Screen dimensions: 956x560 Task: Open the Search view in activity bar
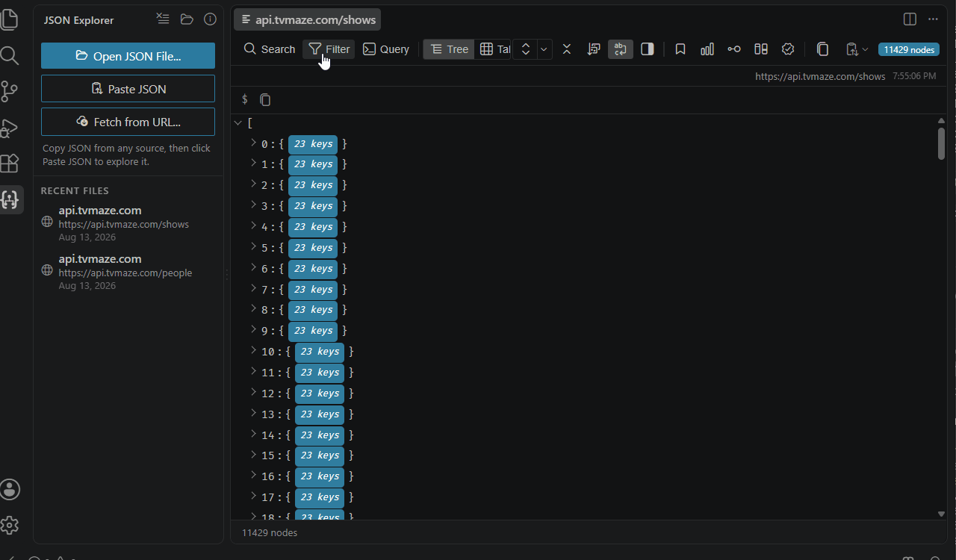(9, 55)
